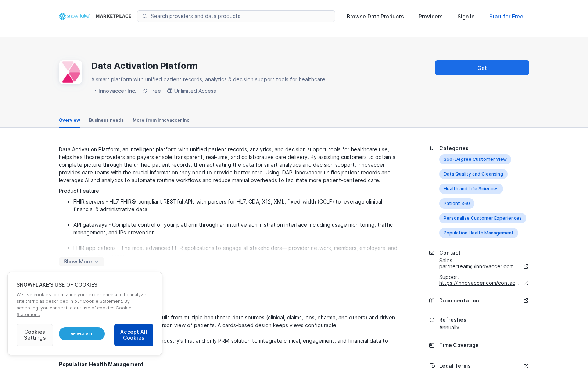Open the Legal Terms external link icon
588x368 pixels.
526,366
